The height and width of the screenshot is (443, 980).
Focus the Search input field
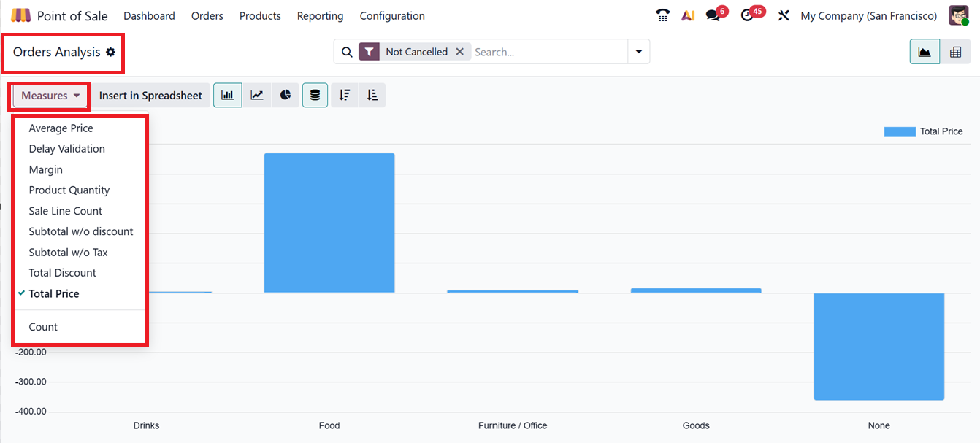(x=548, y=52)
